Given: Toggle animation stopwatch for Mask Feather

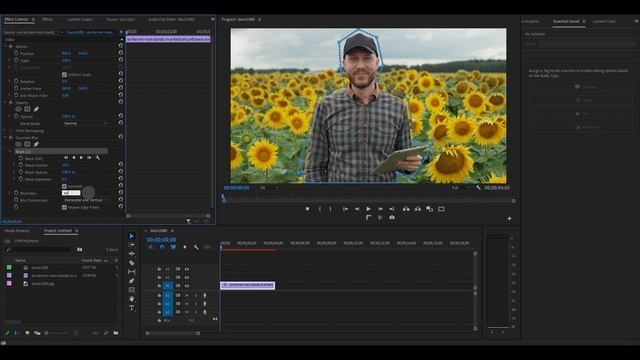Looking at the screenshot, I should 20,165.
